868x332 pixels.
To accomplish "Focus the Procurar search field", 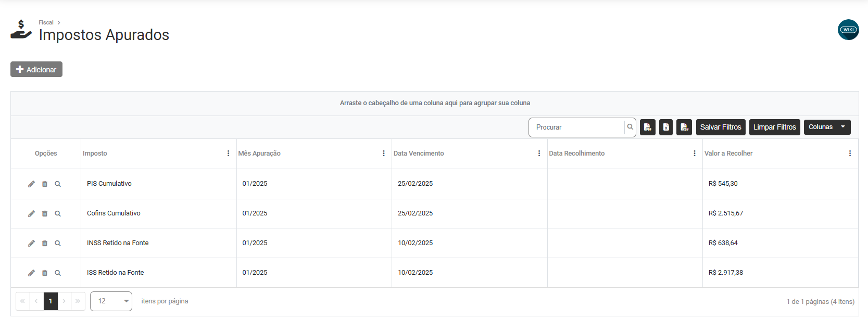I will 577,127.
